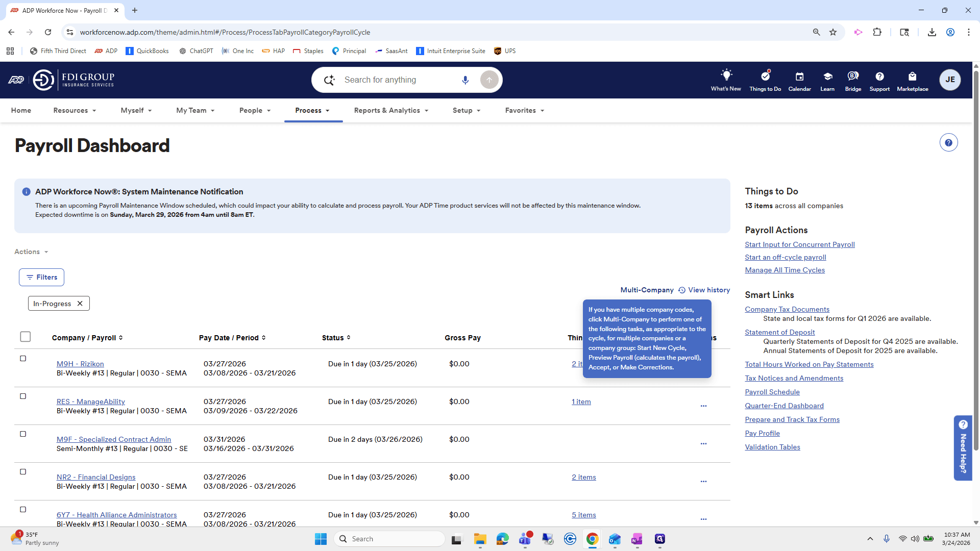
Task: Open the Filters button
Action: coord(41,278)
